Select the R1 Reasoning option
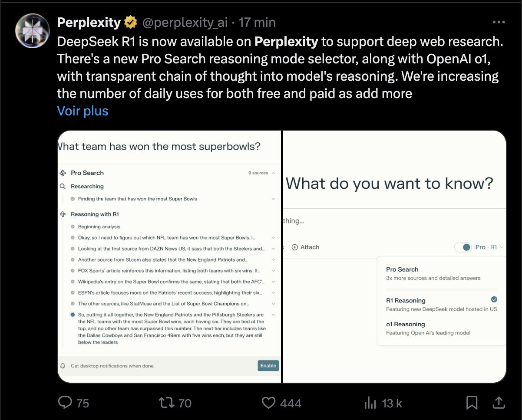 tap(442, 304)
